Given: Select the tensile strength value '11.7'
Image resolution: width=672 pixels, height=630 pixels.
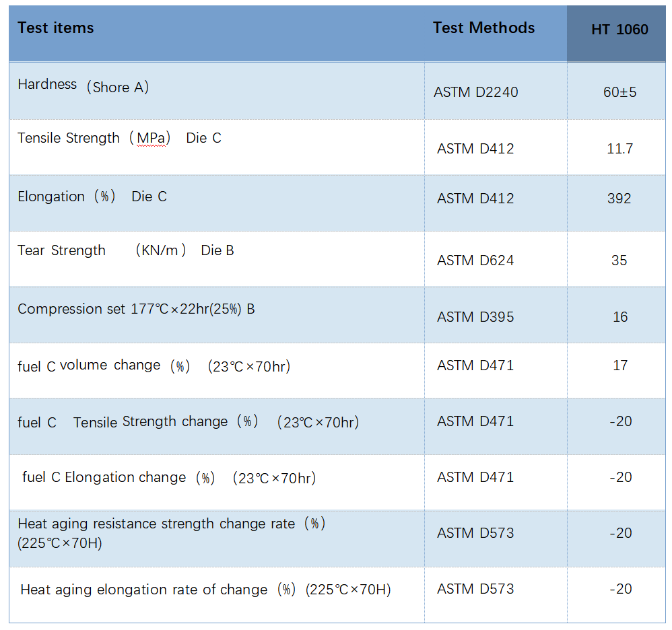Looking at the screenshot, I should point(619,149).
